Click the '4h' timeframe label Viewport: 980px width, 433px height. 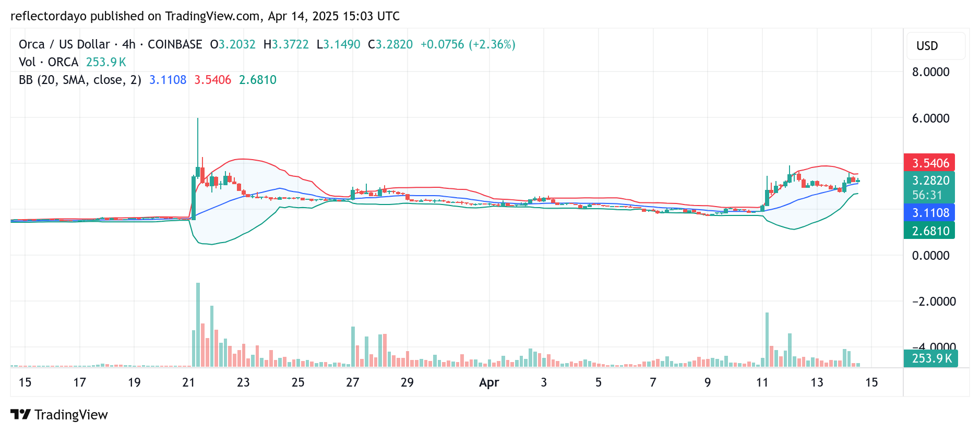point(128,44)
